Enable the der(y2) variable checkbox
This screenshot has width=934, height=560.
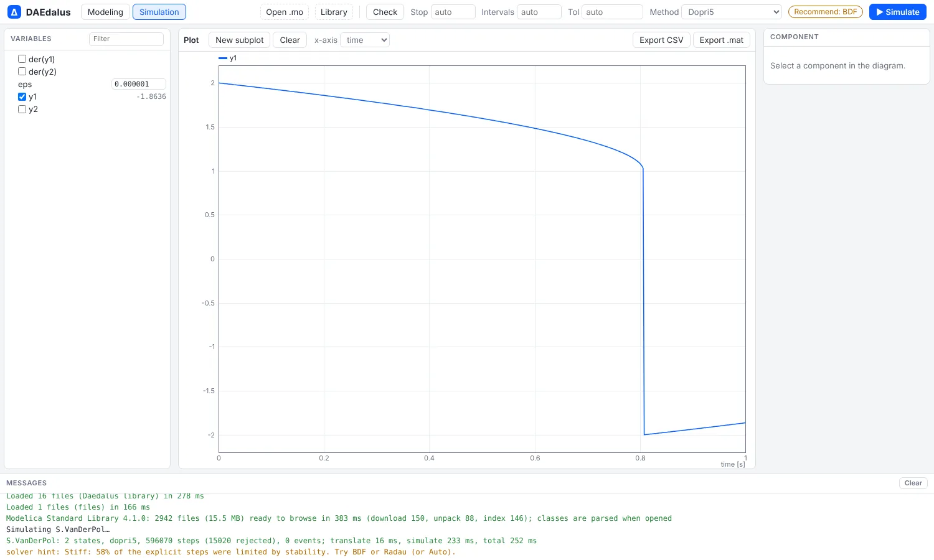point(22,72)
